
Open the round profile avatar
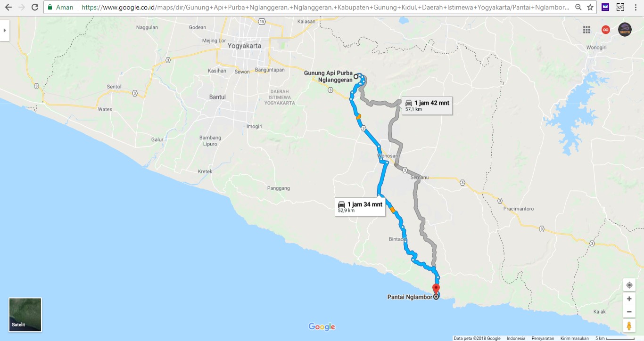tap(625, 30)
